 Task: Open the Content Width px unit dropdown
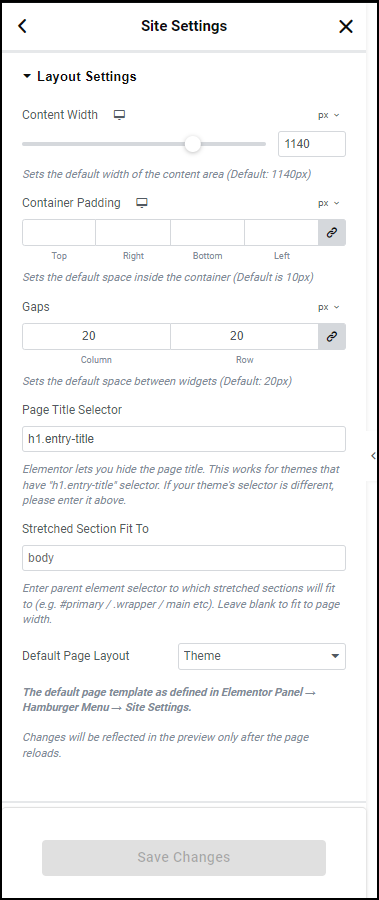328,115
